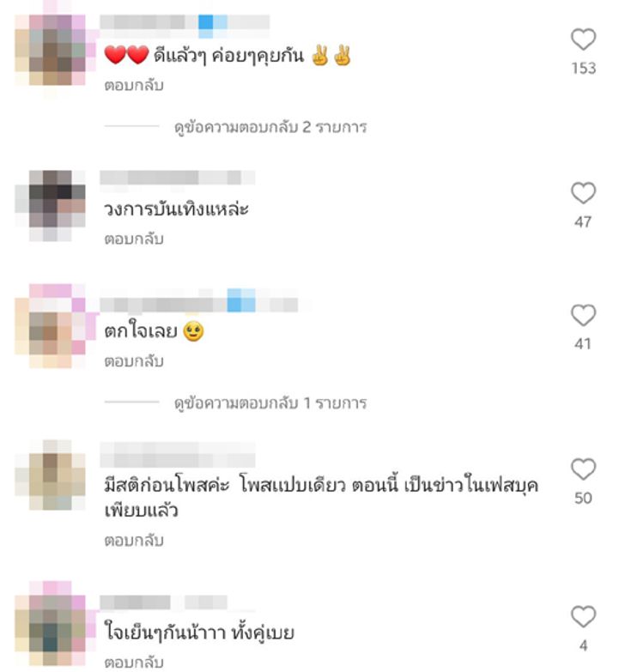
Task: Open avatar of ใจเย็นๆกันน้าาา commenter
Action: [51, 624]
